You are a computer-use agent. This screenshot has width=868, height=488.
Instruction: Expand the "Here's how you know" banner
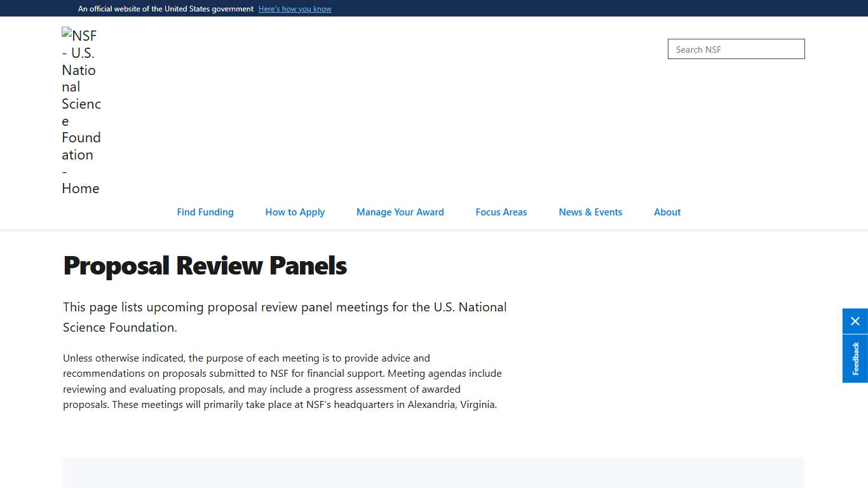[x=295, y=8]
